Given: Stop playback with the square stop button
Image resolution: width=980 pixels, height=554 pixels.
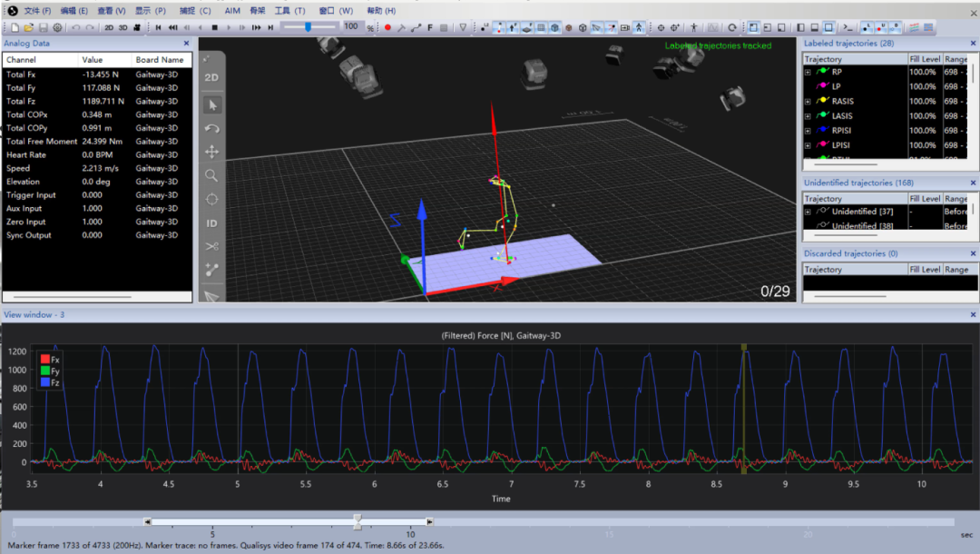Looking at the screenshot, I should (214, 27).
